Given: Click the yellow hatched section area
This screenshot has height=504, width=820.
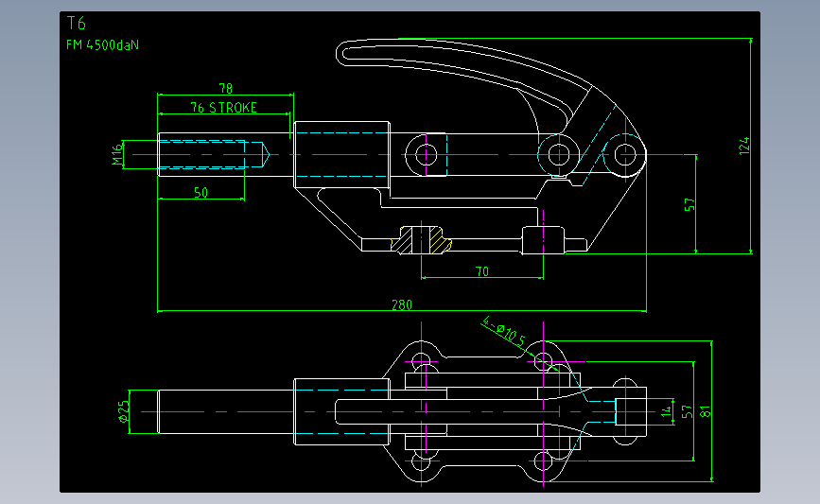Looking at the screenshot, I should (x=421, y=240).
